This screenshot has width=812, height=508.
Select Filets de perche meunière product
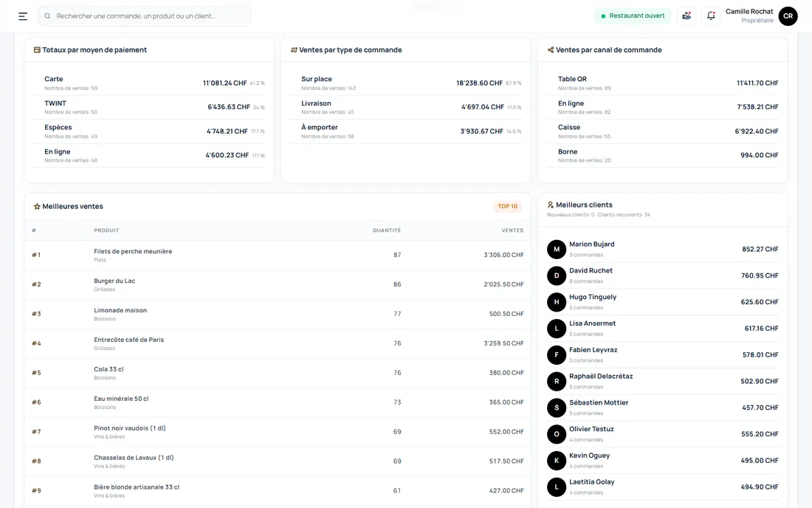tap(133, 252)
